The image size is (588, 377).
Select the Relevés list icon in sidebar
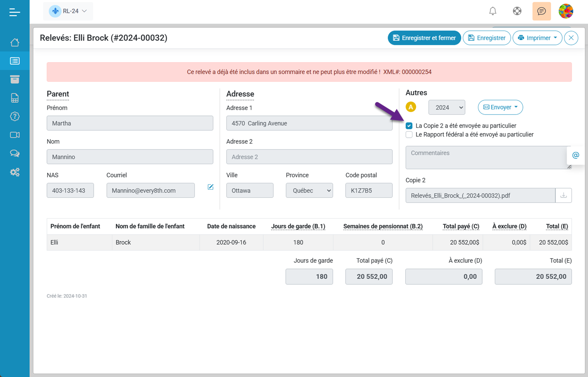[15, 60]
